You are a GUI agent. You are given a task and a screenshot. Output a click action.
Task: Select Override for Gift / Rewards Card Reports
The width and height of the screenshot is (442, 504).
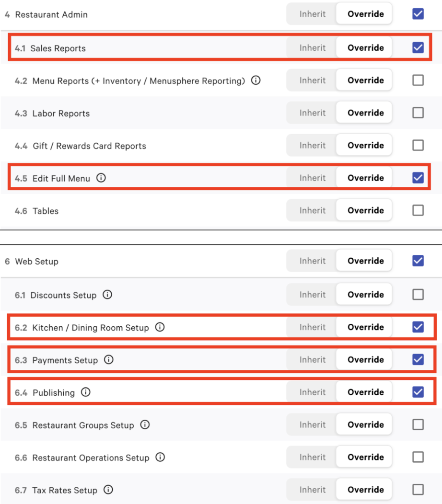(365, 145)
